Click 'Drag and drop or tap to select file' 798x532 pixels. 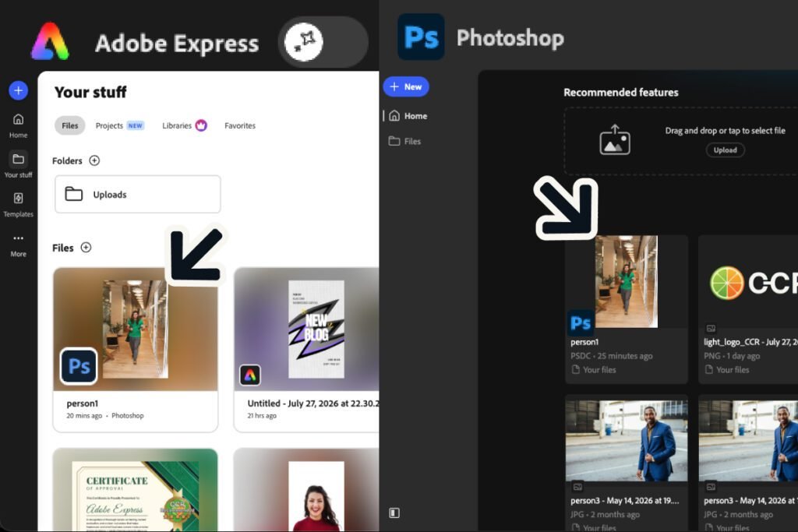pos(726,131)
